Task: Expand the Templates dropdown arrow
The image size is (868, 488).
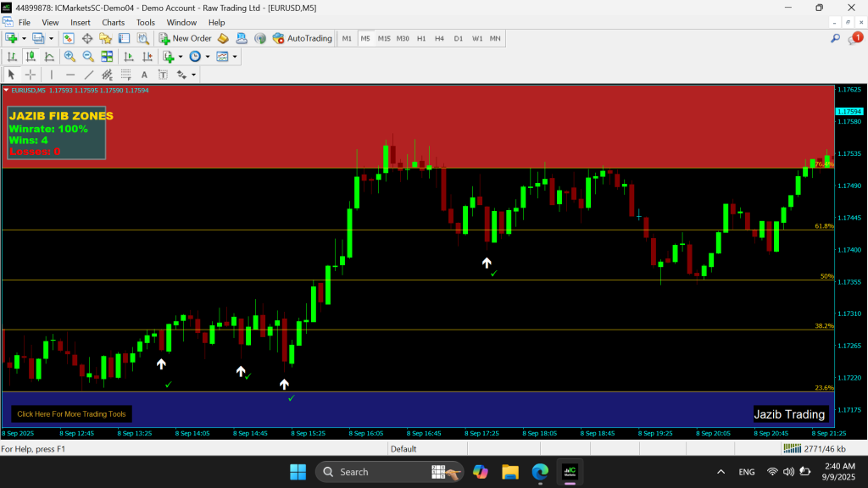Action: [x=235, y=57]
